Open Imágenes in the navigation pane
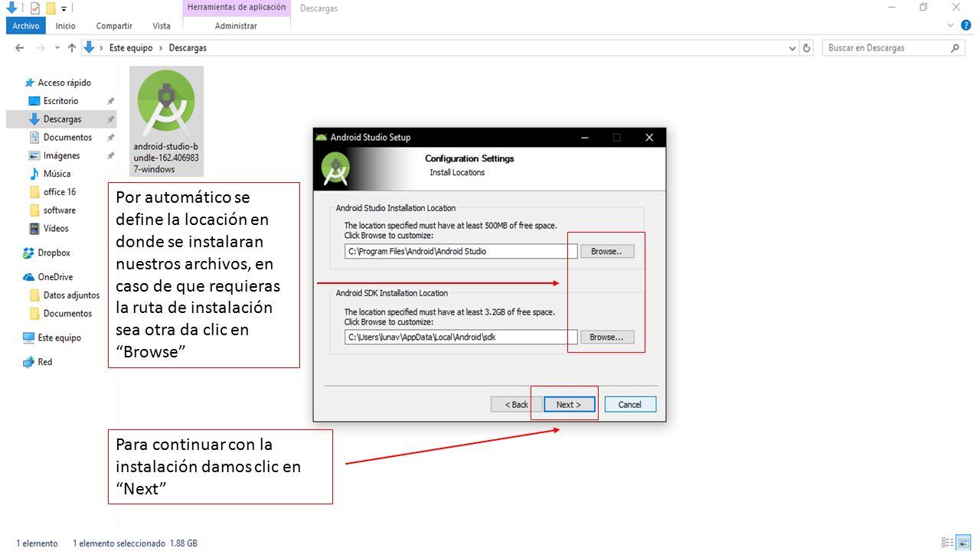 coord(60,155)
